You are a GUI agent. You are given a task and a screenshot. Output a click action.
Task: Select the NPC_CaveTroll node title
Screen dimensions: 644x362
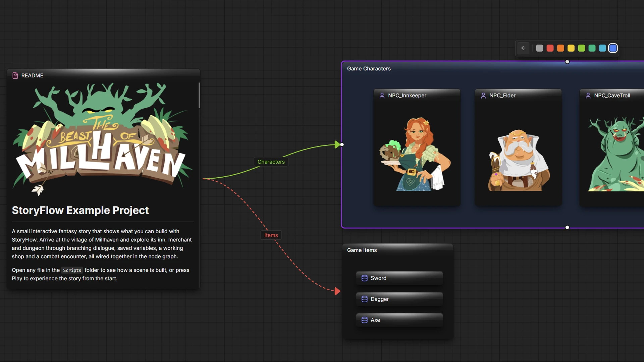coord(612,96)
